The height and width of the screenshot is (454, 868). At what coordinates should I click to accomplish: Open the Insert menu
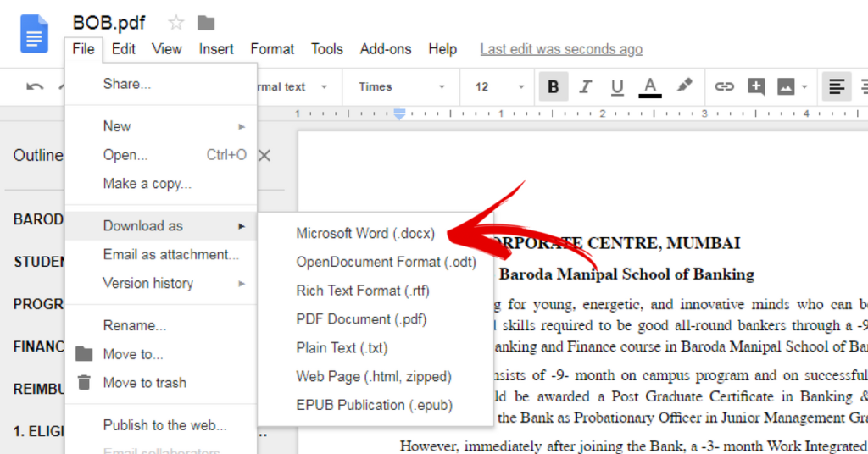point(216,49)
